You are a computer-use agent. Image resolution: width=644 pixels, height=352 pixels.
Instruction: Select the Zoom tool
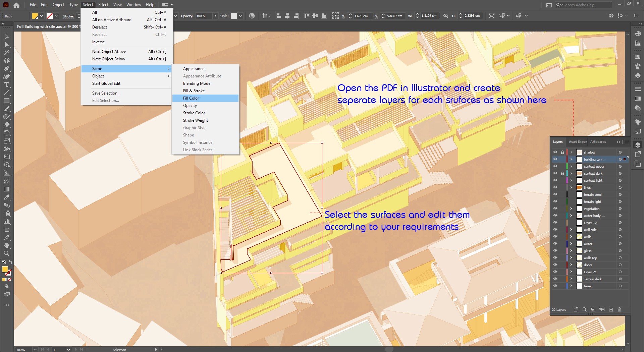point(6,254)
